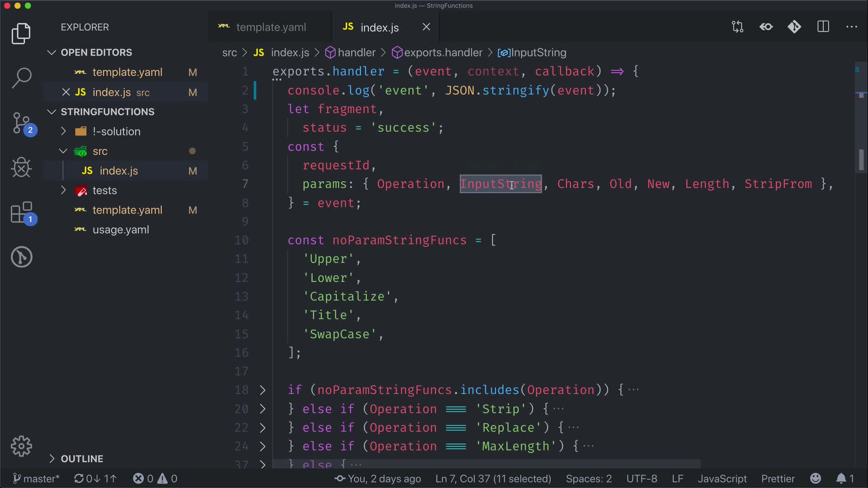Unfold the collapsed 'Strip' else-if block

pos(263,409)
